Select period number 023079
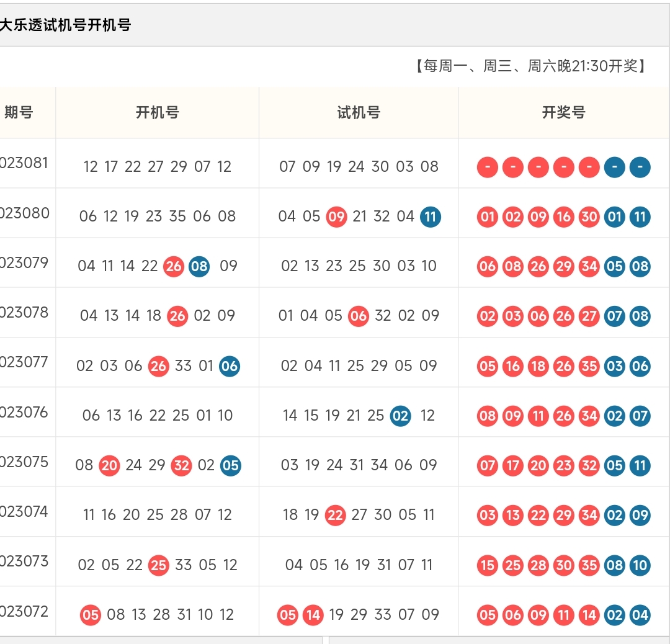This screenshot has width=670, height=644. click(24, 262)
